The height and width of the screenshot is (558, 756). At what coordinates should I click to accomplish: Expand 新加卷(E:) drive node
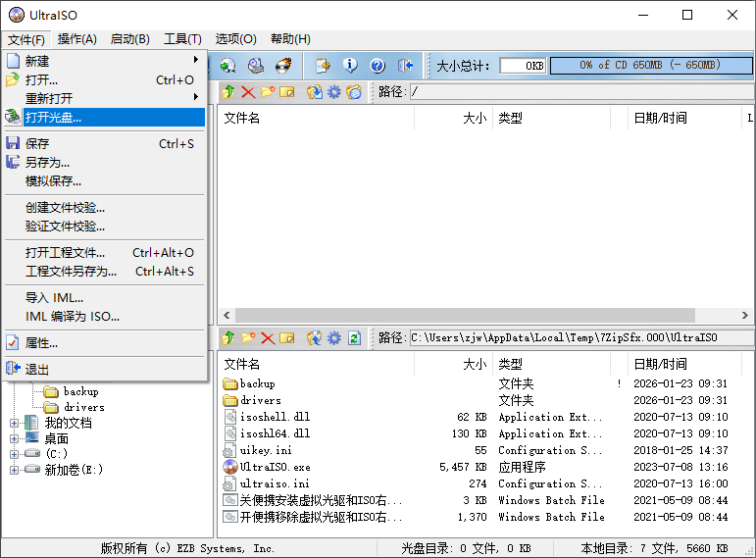point(14,470)
